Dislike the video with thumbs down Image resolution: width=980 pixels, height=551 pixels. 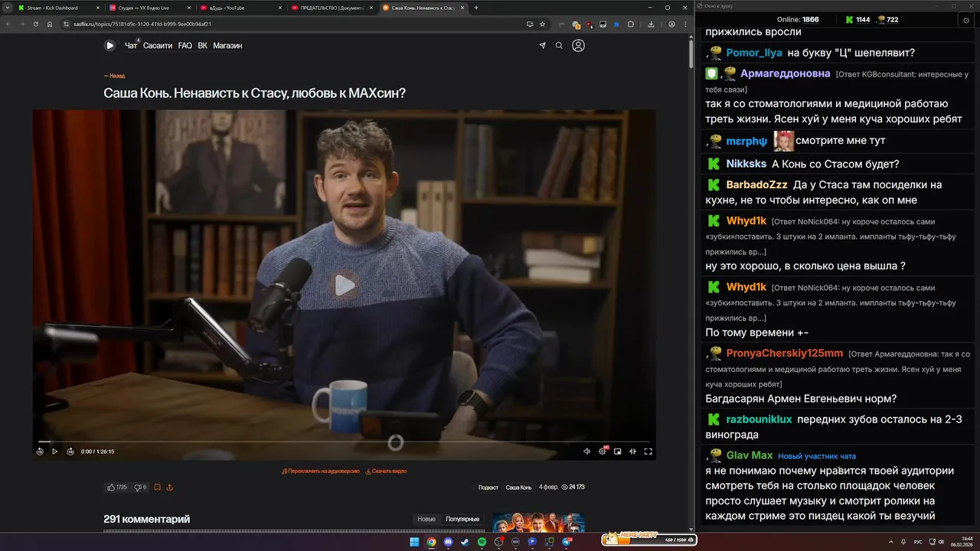coord(140,487)
